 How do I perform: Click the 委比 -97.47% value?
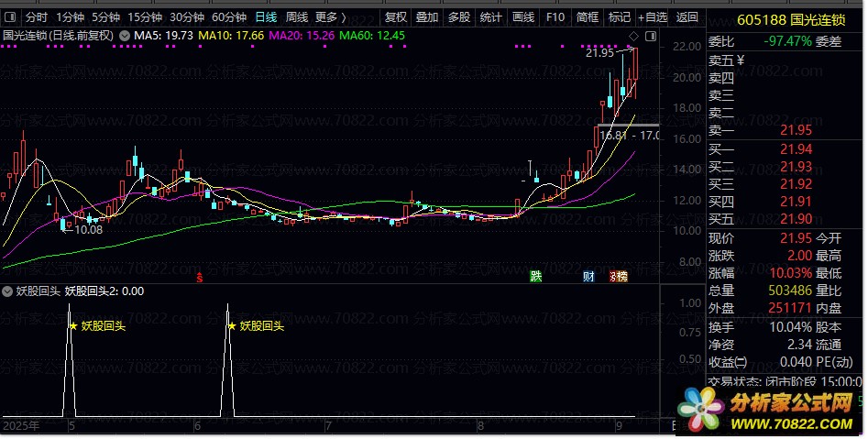point(787,41)
